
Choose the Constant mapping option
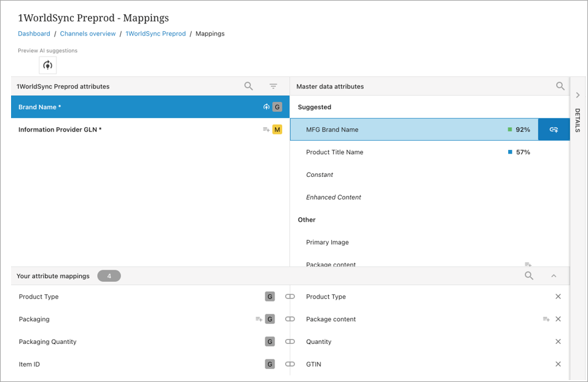[319, 175]
